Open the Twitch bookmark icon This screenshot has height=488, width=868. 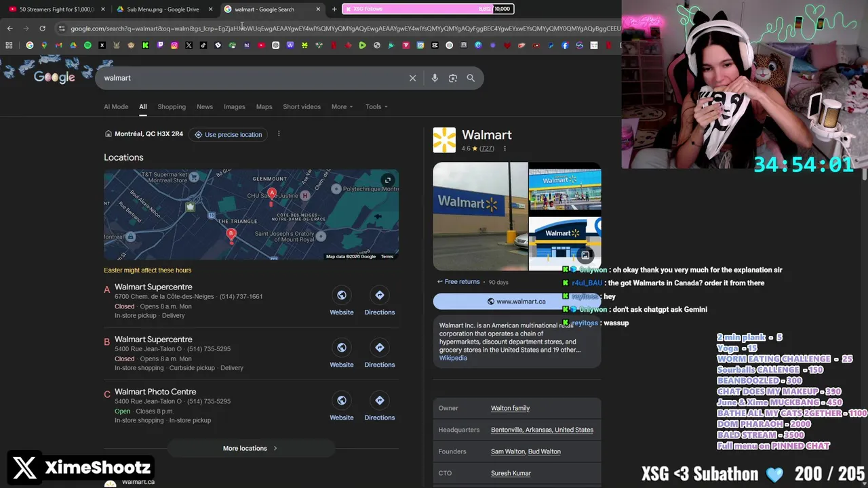click(160, 45)
